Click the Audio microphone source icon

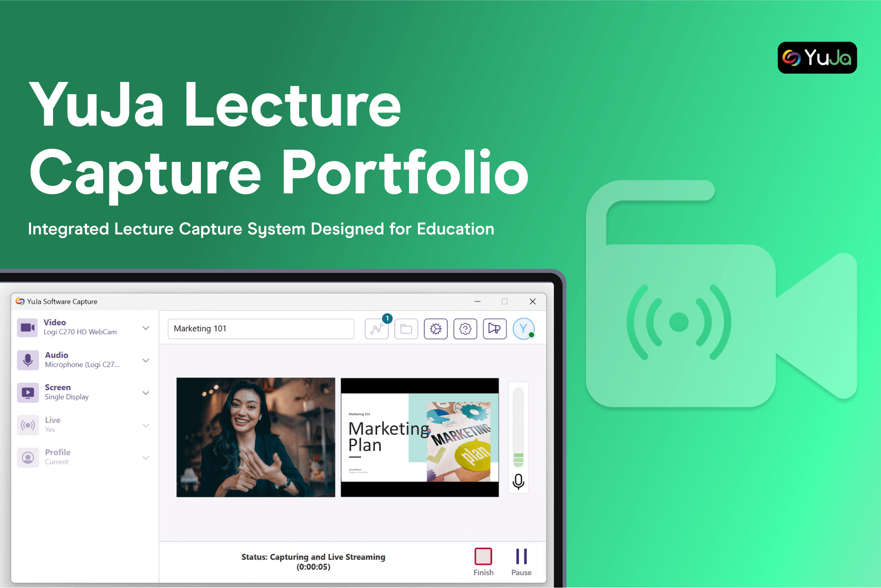coord(28,360)
